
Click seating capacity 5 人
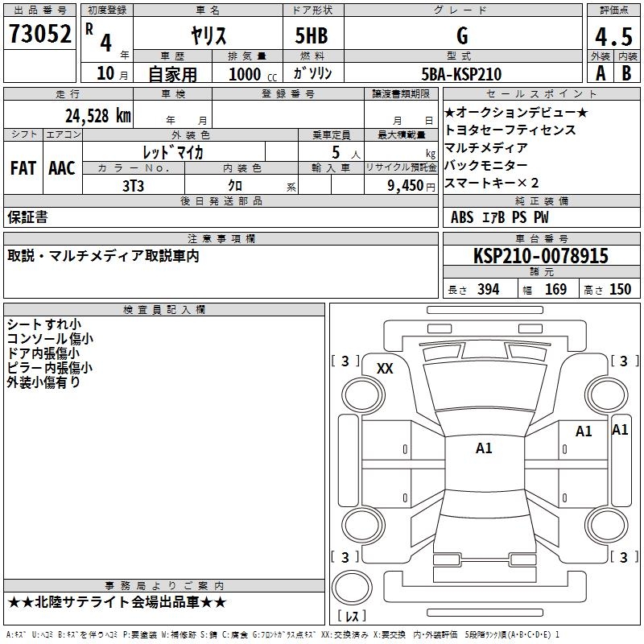click(346, 153)
